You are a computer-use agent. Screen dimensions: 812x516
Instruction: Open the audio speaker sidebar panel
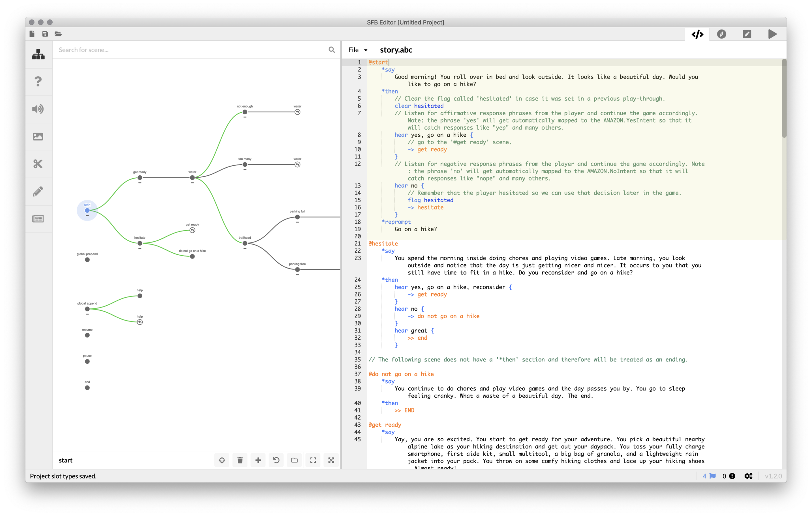point(38,109)
